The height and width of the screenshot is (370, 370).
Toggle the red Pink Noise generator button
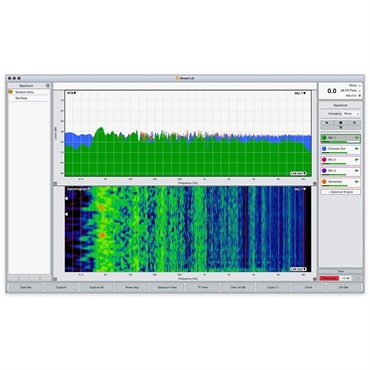[329, 278]
